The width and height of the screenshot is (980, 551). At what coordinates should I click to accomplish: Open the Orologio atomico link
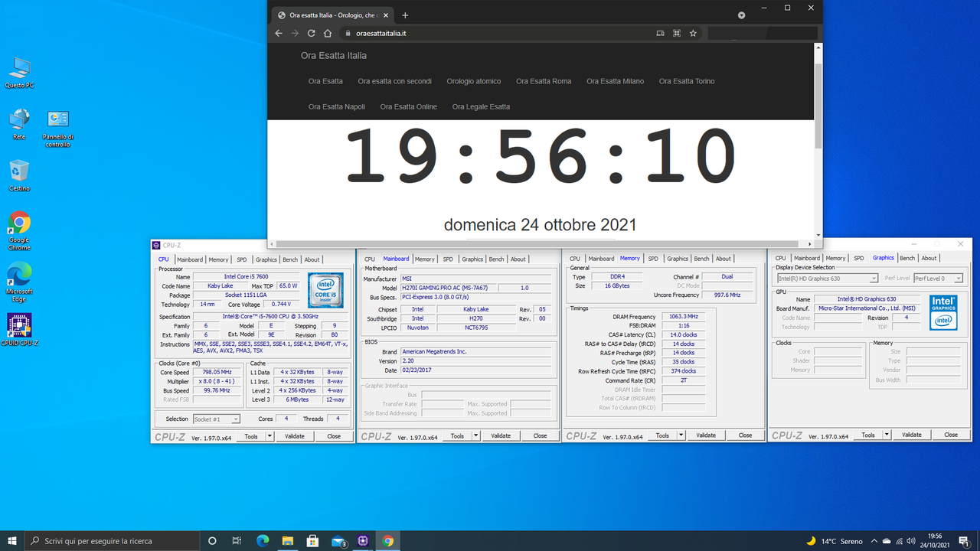coord(474,81)
